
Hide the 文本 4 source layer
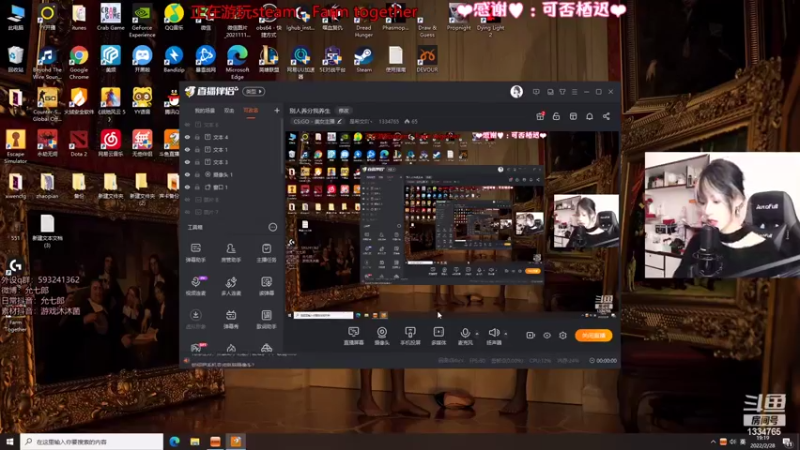coord(187,137)
